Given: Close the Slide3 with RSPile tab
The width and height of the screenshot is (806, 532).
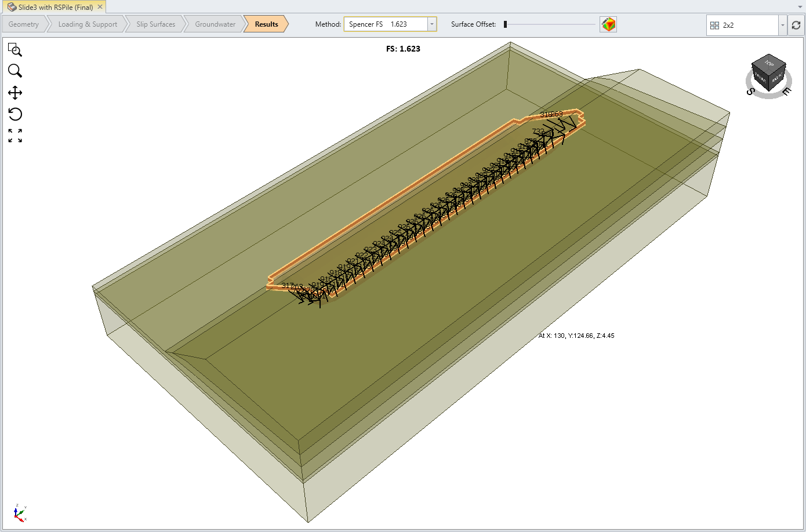Looking at the screenshot, I should tap(100, 7).
